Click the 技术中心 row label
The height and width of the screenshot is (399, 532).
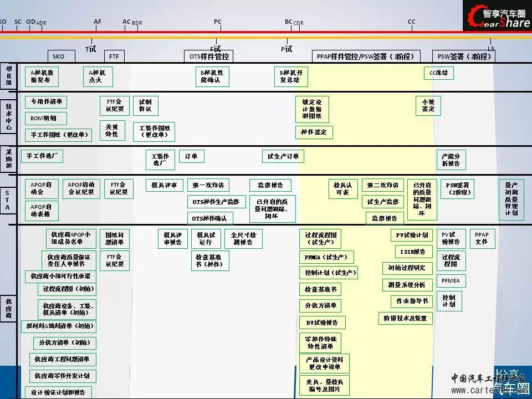click(x=8, y=117)
